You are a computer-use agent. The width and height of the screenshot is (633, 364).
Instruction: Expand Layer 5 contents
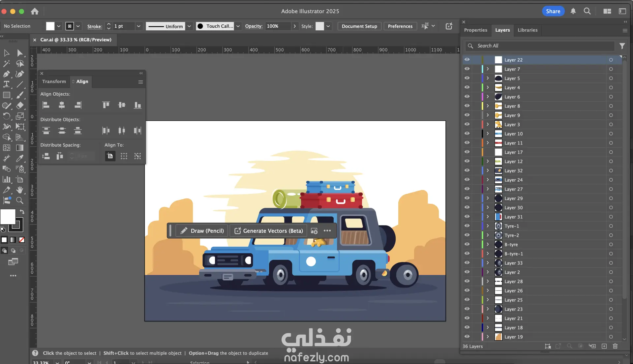tap(488, 78)
